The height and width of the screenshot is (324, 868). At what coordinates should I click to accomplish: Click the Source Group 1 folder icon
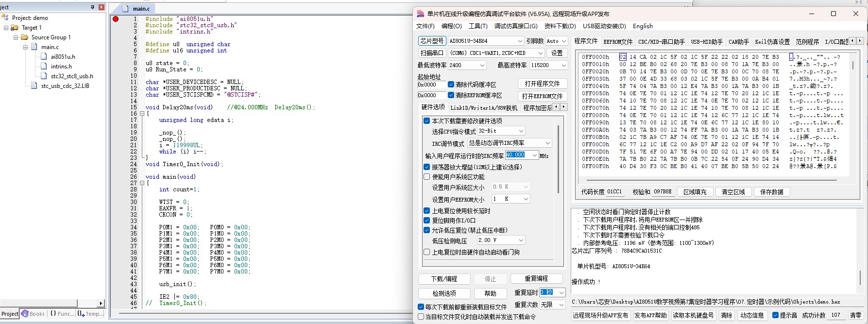click(24, 37)
